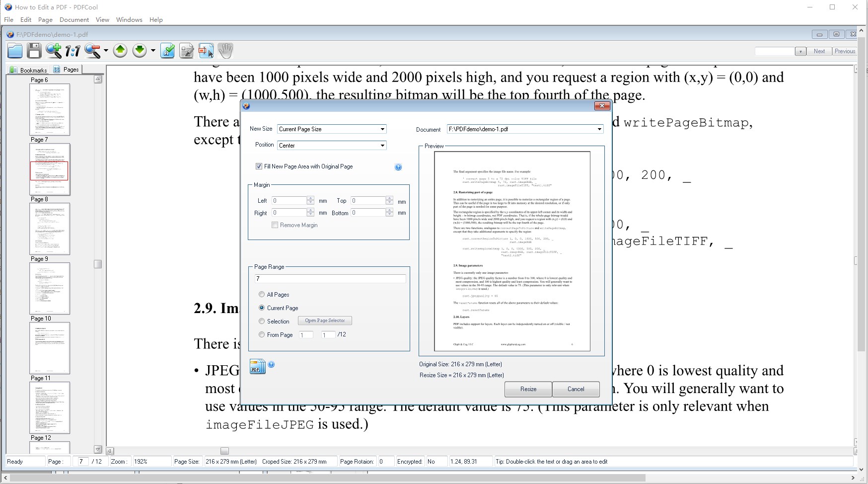Select the Page 10 thumbnail
Image resolution: width=868 pixels, height=484 pixels.
pos(50,348)
